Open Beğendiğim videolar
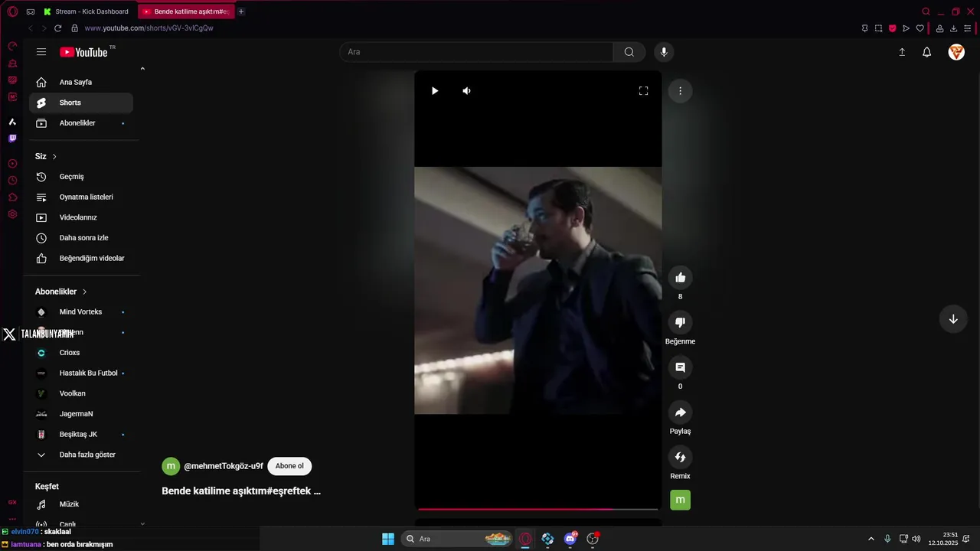This screenshot has width=980, height=551. coord(81,258)
